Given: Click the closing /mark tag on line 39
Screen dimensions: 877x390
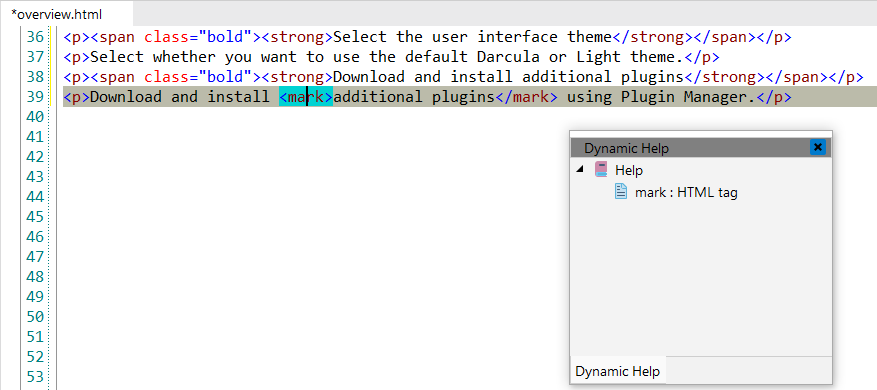Looking at the screenshot, I should (527, 97).
